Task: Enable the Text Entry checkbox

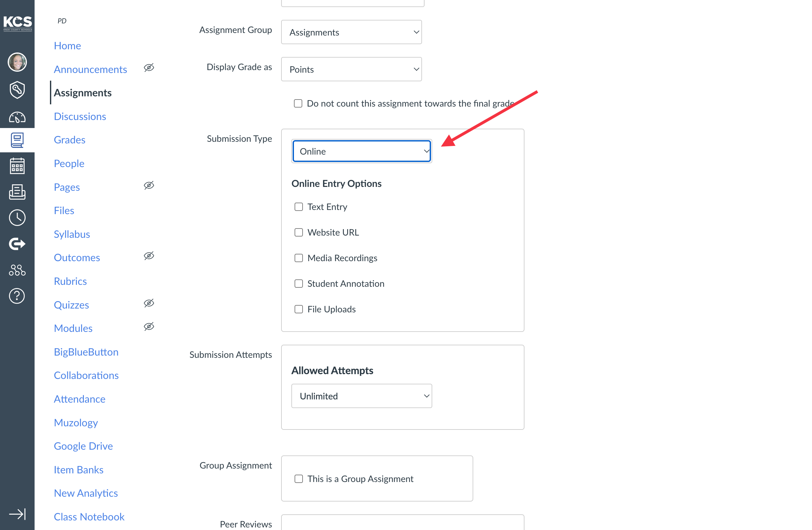Action: (x=298, y=207)
